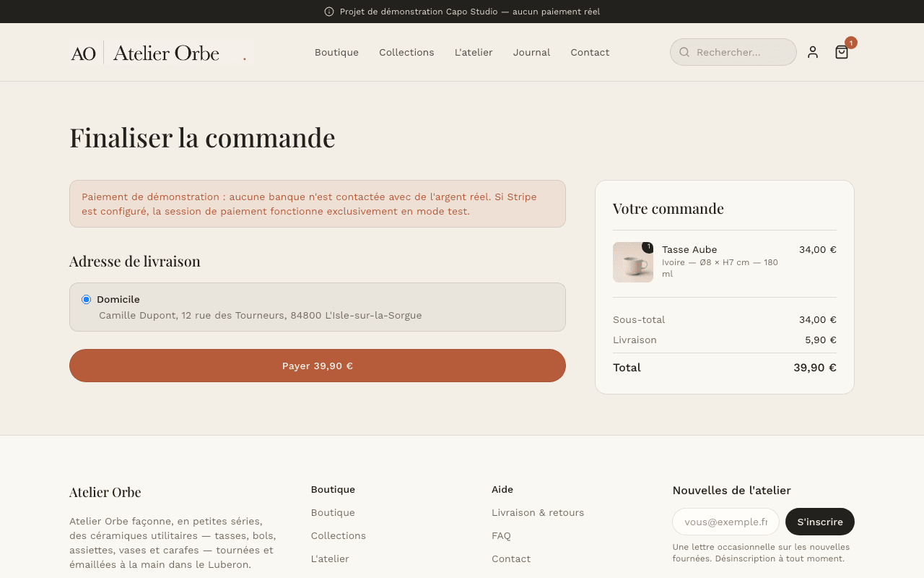Click the Votre commande heading
Viewport: 924px width, 578px height.
tap(668, 209)
